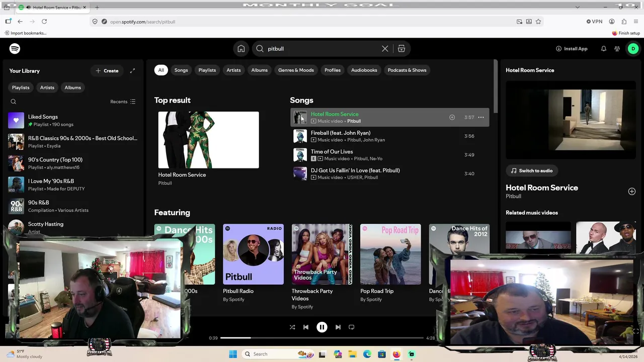Reload the browser page
Screen dimensions: 644x362
[44, 22]
